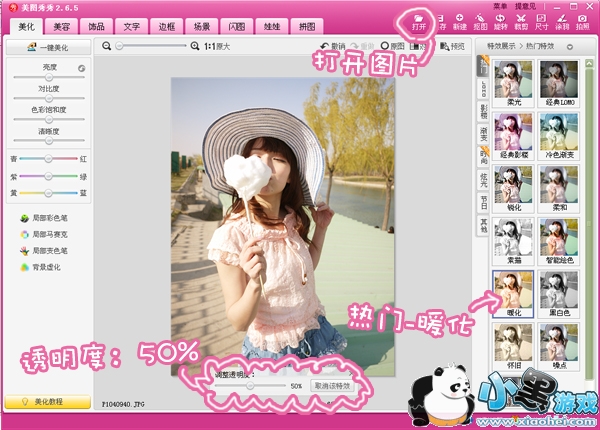This screenshot has height=430, width=600.
Task: Click the 一键美化 one-click beautify button
Action: point(49,47)
